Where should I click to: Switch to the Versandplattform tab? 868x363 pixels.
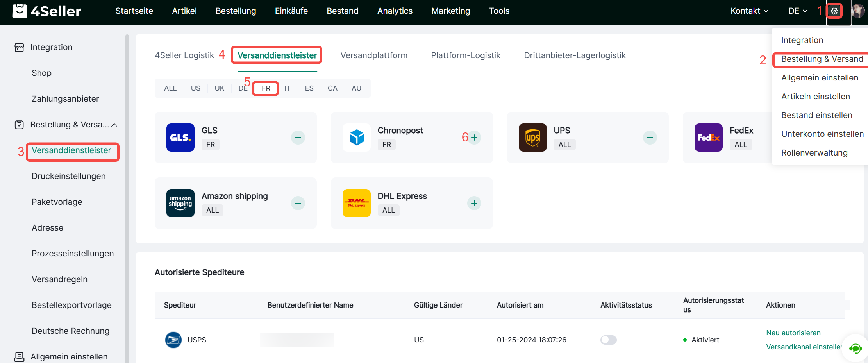click(x=374, y=55)
